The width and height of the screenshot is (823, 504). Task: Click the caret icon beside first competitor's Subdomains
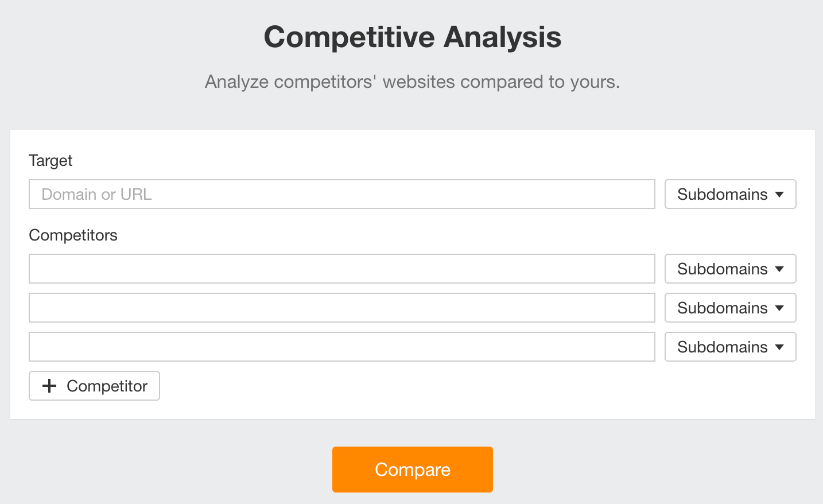coord(779,269)
